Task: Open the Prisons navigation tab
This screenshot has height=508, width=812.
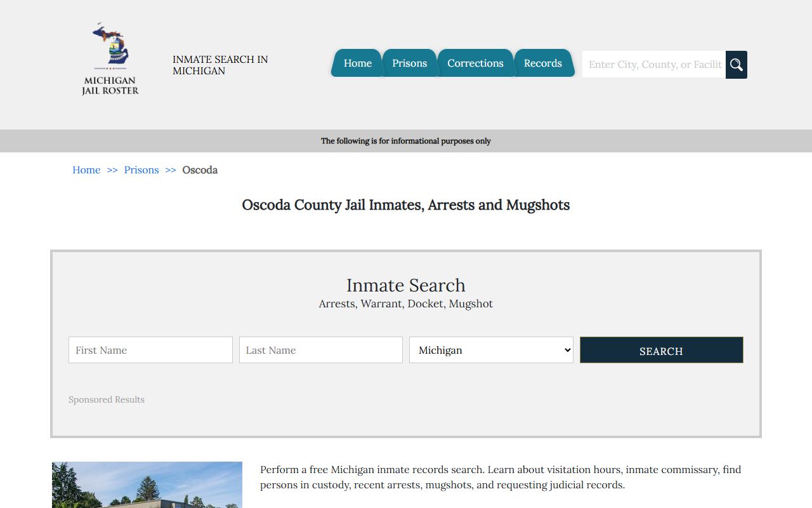Action: click(409, 63)
